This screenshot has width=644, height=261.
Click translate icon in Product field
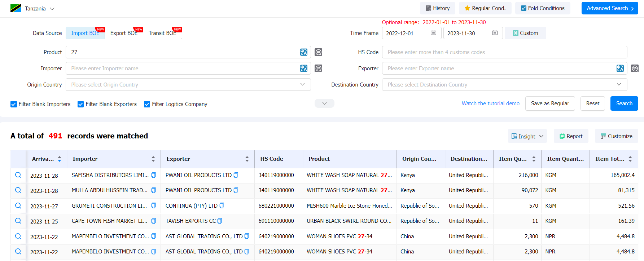[x=304, y=52]
